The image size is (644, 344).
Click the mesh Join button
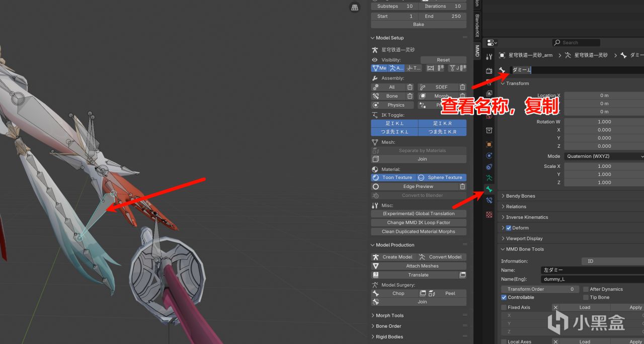pos(419,159)
